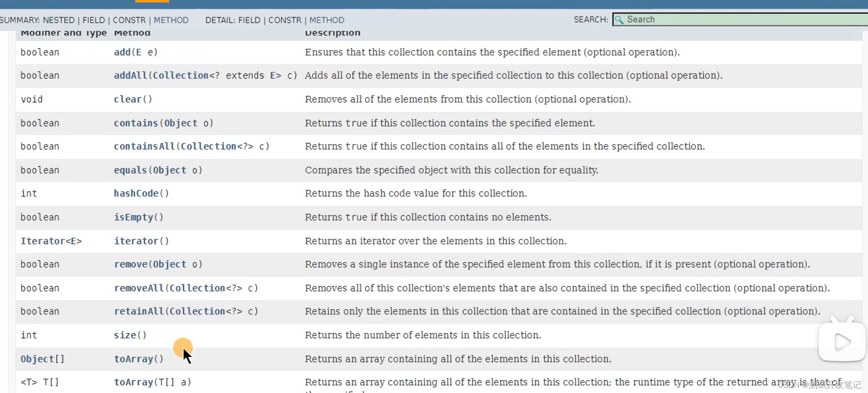Go to FIELD detail section

[249, 20]
